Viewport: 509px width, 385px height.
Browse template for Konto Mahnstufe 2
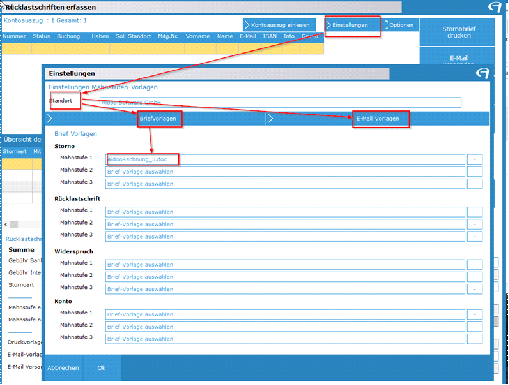coord(475,327)
